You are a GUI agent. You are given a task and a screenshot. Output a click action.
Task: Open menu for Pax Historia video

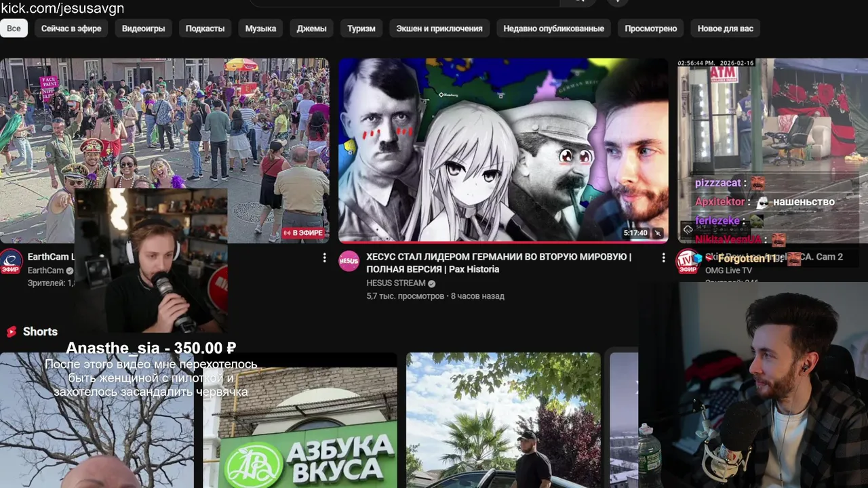pyautogui.click(x=663, y=258)
